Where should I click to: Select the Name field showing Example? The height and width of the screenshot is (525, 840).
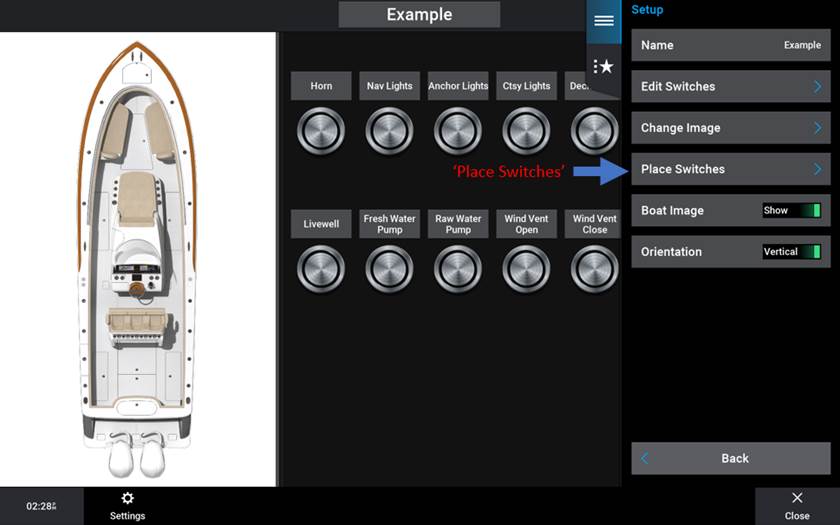[730, 45]
